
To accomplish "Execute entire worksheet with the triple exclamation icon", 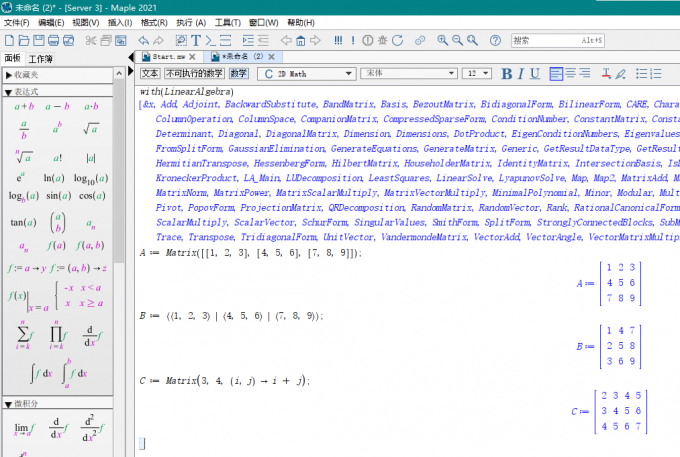I will point(338,40).
